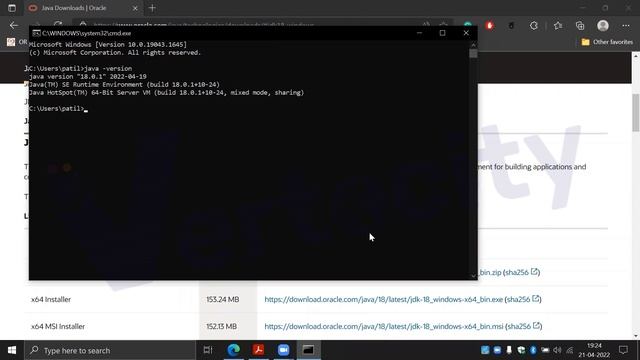Open the taskbar clock showing 19:24
The width and height of the screenshot is (640, 360).
[594, 350]
